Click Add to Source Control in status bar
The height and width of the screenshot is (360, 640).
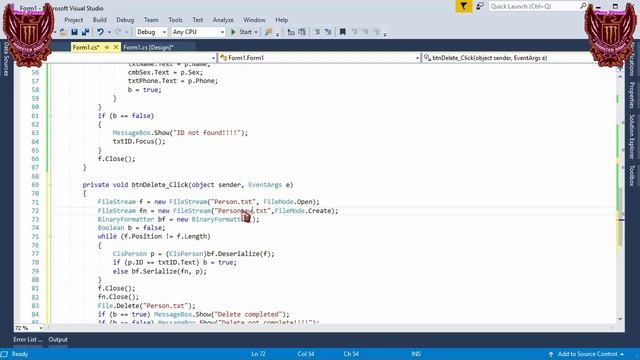[587, 354]
